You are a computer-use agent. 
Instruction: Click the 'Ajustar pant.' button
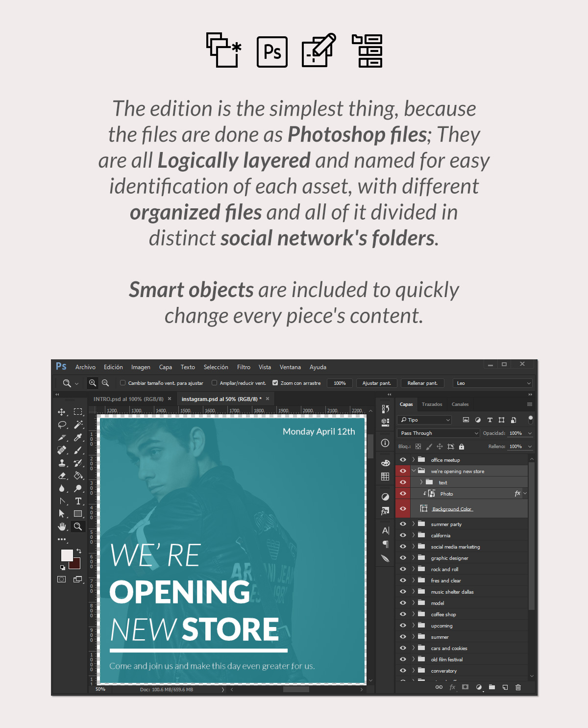coord(376,383)
